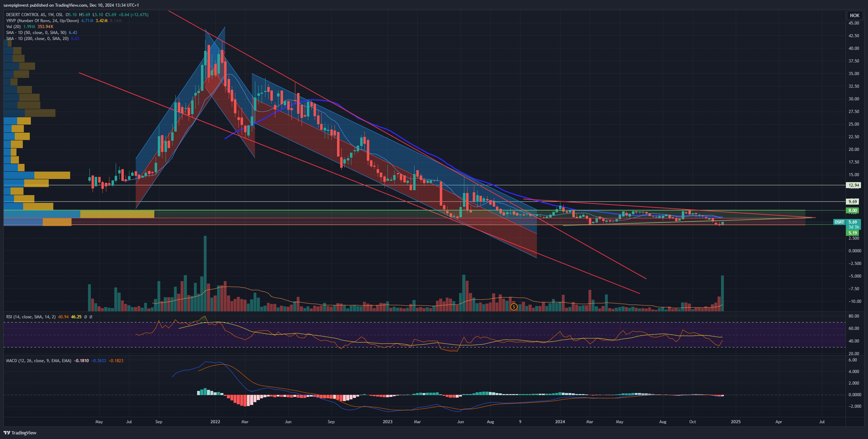This screenshot has height=439, width=868.
Task: Click the TradingView logo at bottom left
Action: point(20,433)
